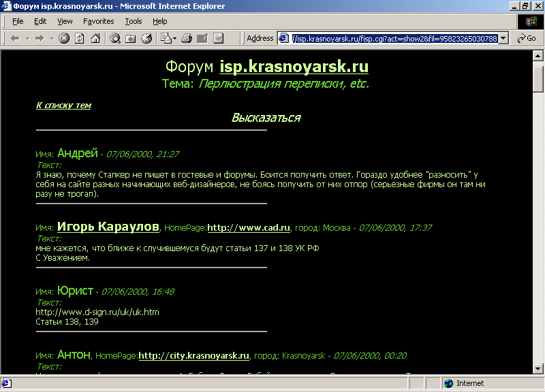Click the date '07/06/2000, 17:37'
Viewport: 545px width, 392px height.
(x=396, y=228)
